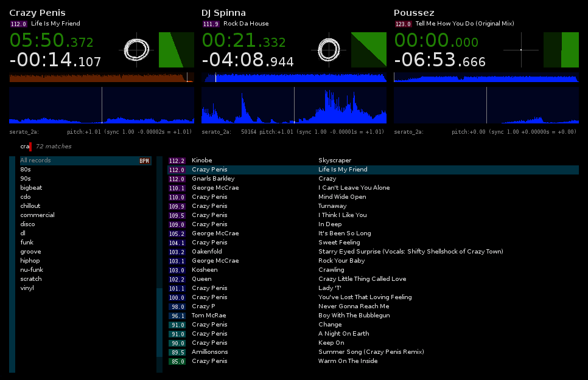Select the nu-funk crate

click(x=85, y=270)
